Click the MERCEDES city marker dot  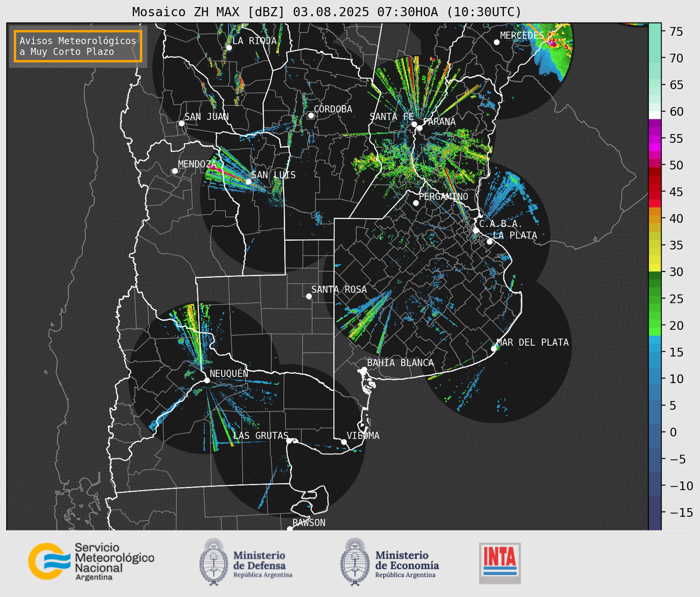(496, 42)
